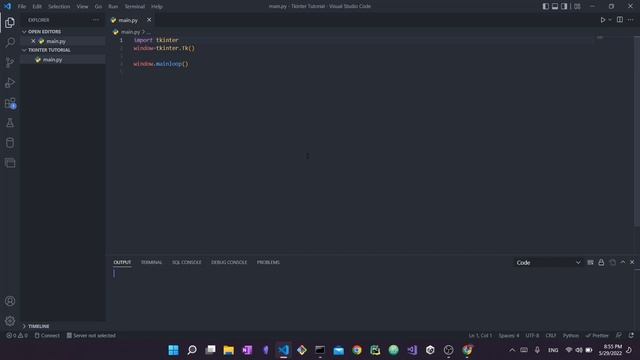This screenshot has width=640, height=360.
Task: Select main.py under Tkinter Tutorial folder
Action: pos(63,60)
